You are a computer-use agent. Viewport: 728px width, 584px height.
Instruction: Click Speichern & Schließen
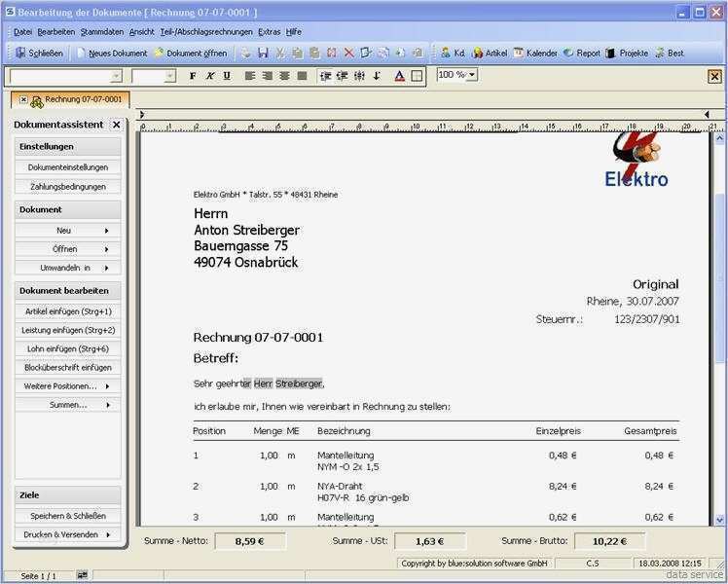[x=68, y=516]
